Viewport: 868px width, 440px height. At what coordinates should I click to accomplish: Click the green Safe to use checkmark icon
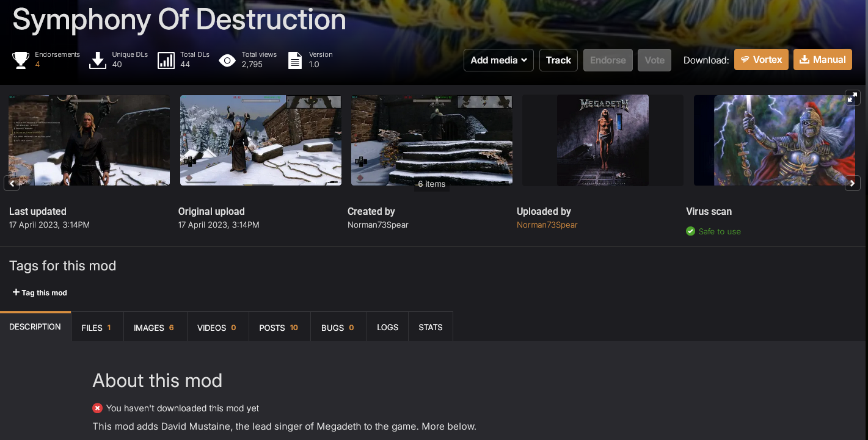tap(691, 231)
